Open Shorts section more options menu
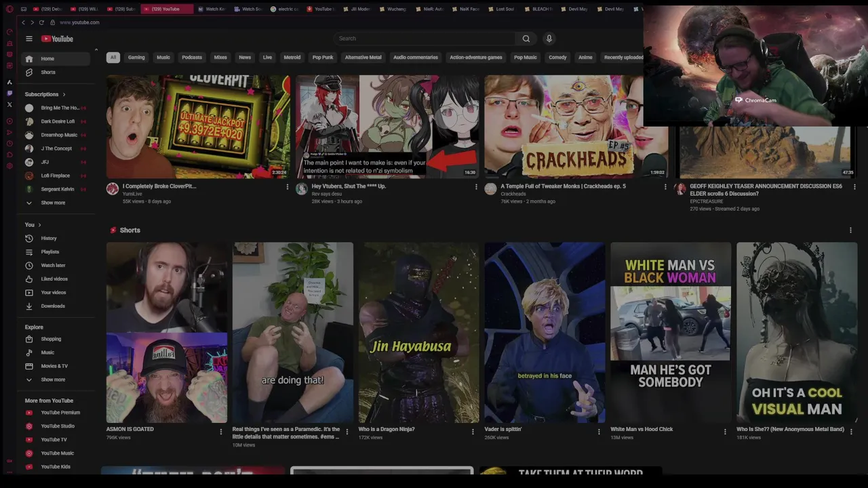868x488 pixels. coord(850,230)
